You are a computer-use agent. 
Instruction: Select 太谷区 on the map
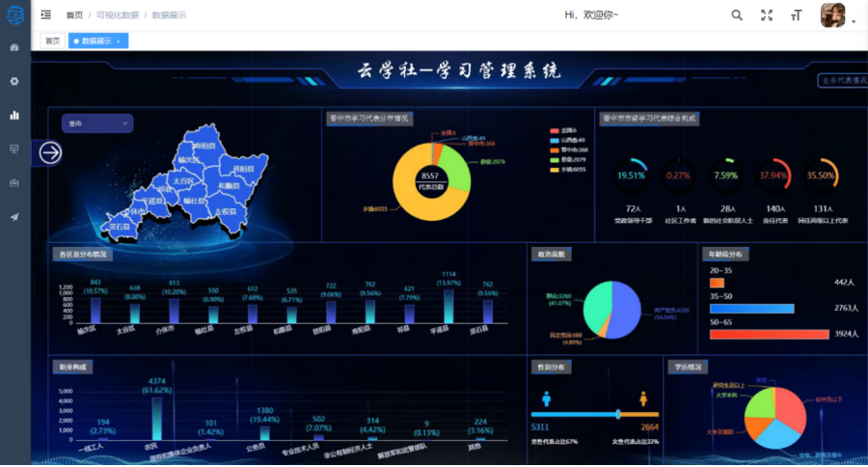(x=183, y=181)
